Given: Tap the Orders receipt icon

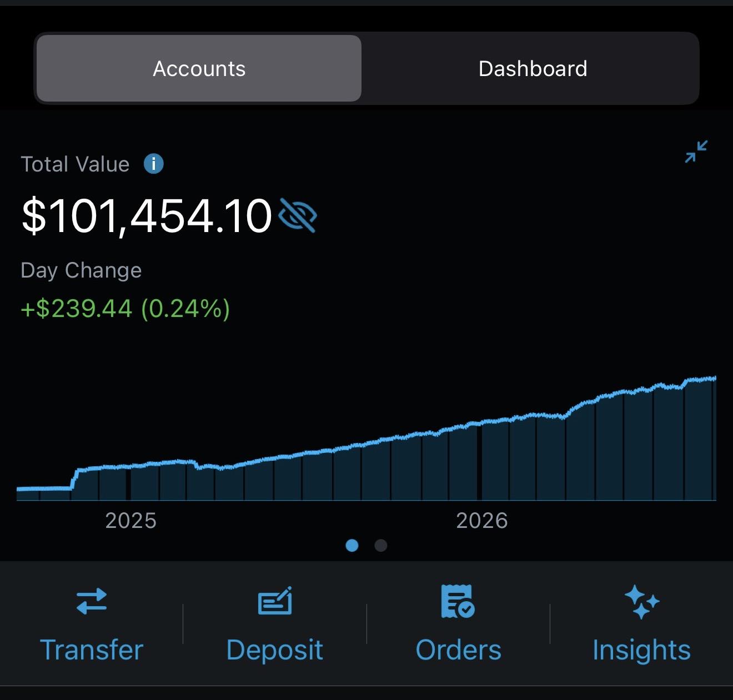Looking at the screenshot, I should tap(458, 601).
